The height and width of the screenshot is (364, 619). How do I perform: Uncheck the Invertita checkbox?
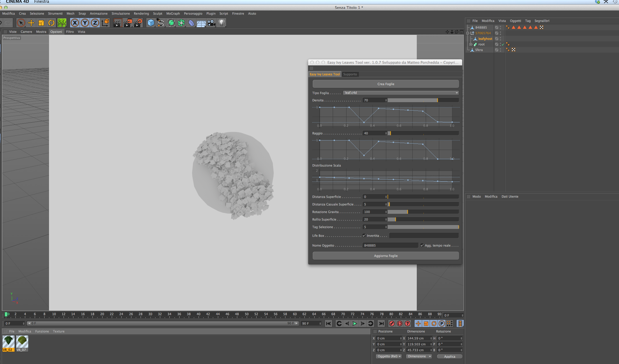pos(364,236)
